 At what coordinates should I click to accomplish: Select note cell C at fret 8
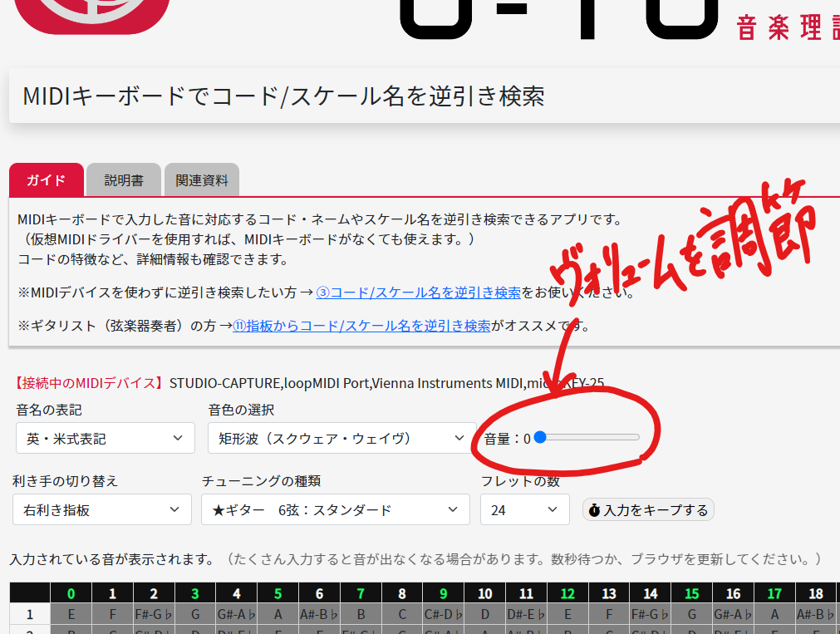tap(402, 614)
